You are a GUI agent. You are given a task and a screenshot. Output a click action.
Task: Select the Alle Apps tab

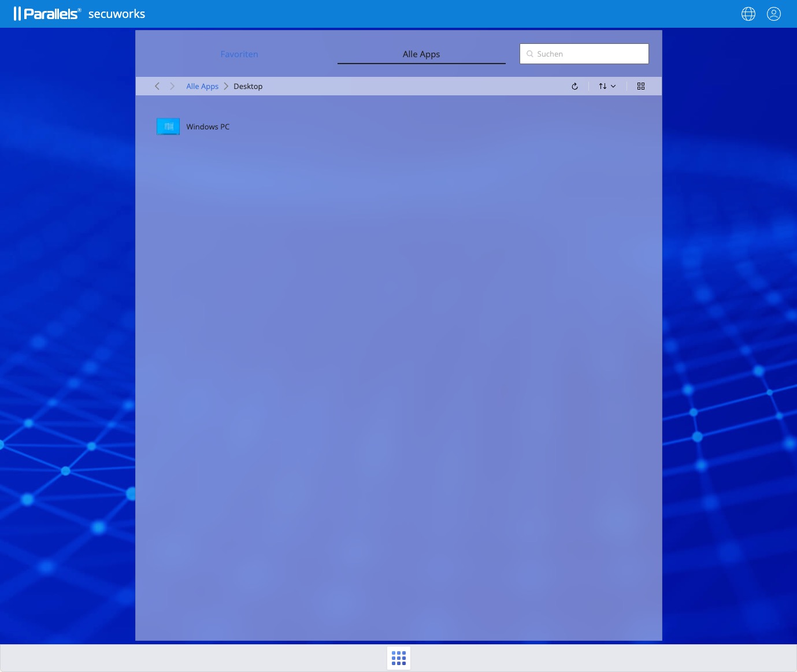[421, 54]
